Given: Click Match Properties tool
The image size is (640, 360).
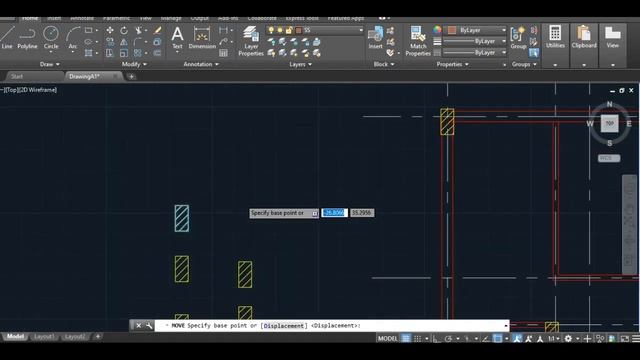Looking at the screenshot, I should pyautogui.click(x=418, y=41).
